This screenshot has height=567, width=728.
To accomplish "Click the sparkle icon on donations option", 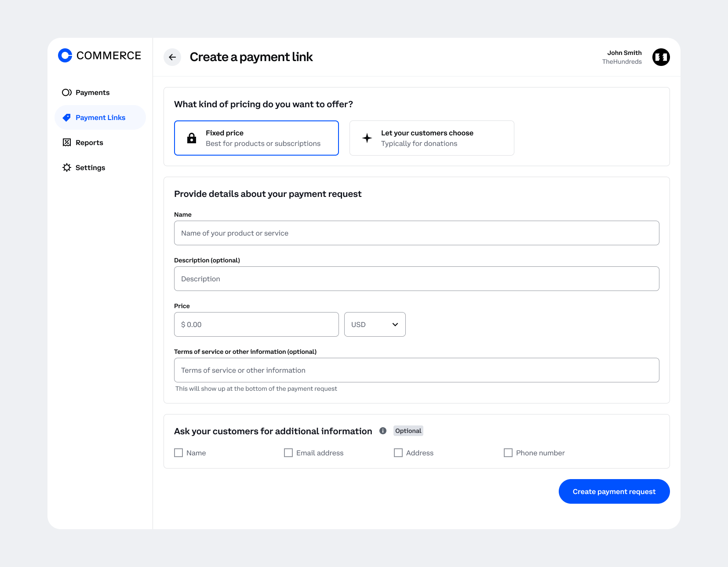I will pos(367,138).
